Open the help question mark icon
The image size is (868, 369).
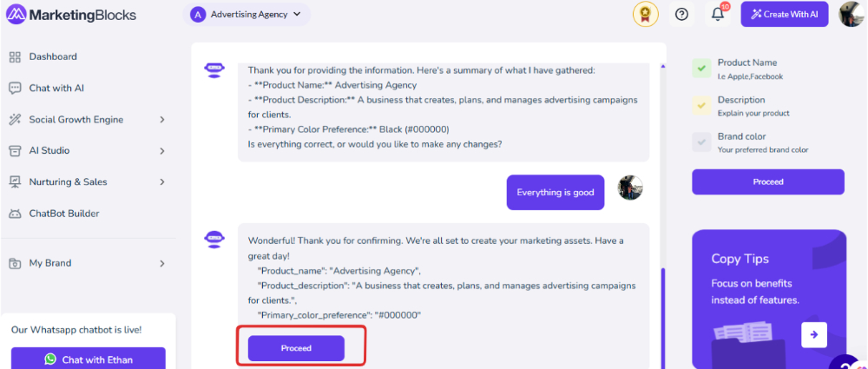[681, 15]
